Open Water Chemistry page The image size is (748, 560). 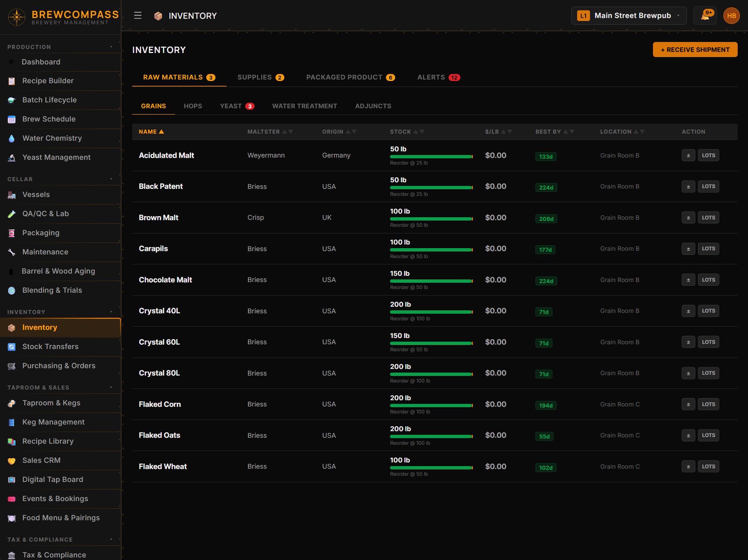coord(60,138)
